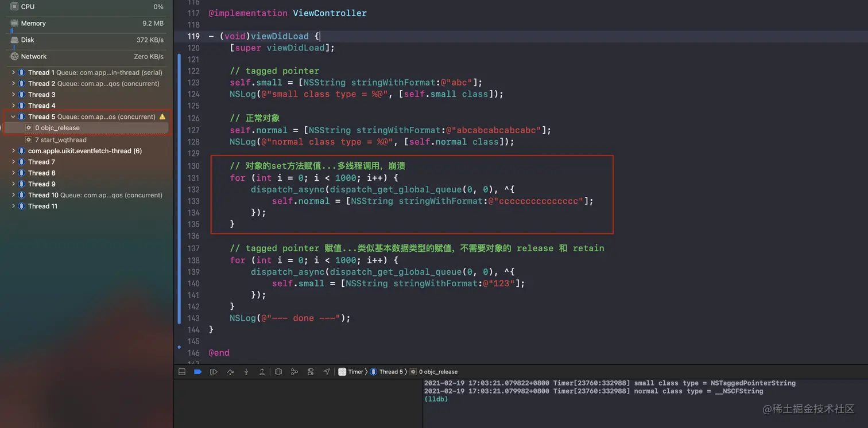Screen dimensions: 868x428
Task: Select the Thread 7 row
Action: pos(87,162)
